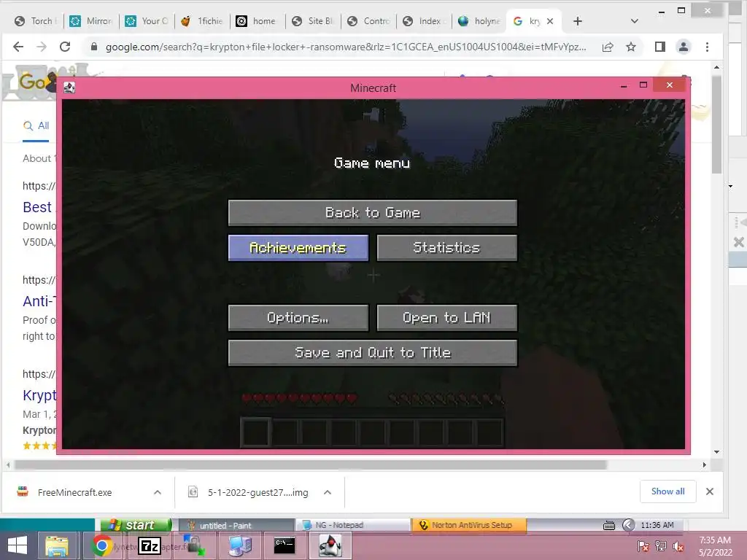Go forward in Chrome browser
747x560 pixels.
42,47
